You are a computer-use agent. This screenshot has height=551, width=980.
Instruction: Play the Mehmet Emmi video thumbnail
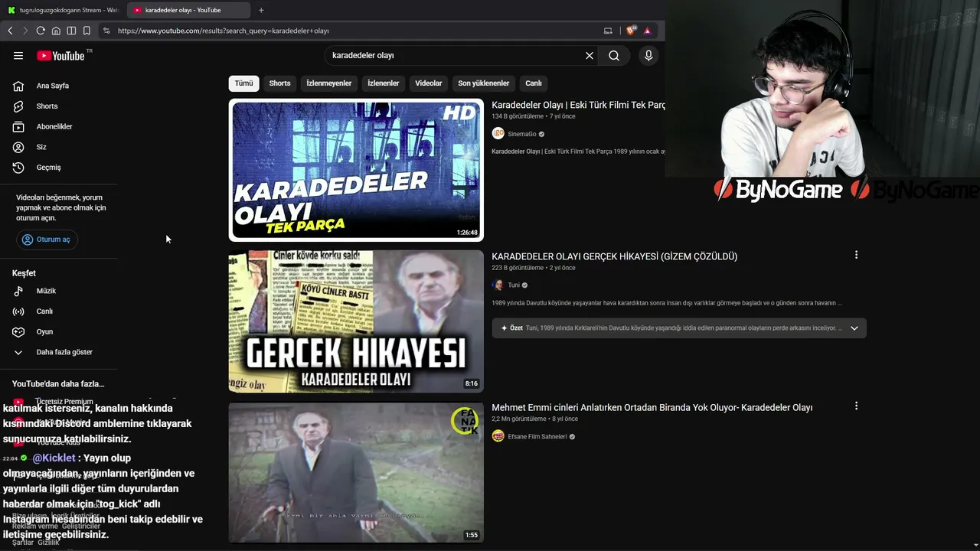point(356,473)
